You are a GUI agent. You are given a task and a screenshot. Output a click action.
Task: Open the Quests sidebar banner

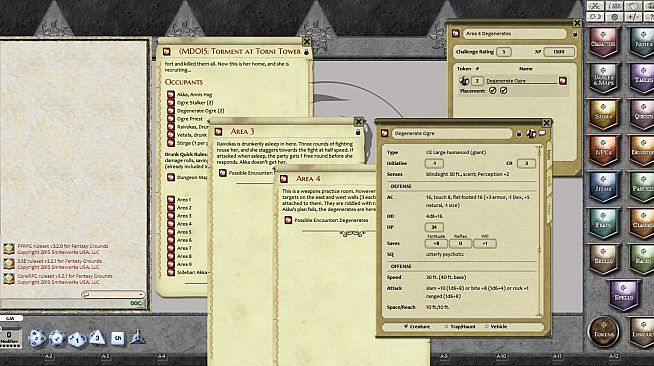(x=642, y=114)
